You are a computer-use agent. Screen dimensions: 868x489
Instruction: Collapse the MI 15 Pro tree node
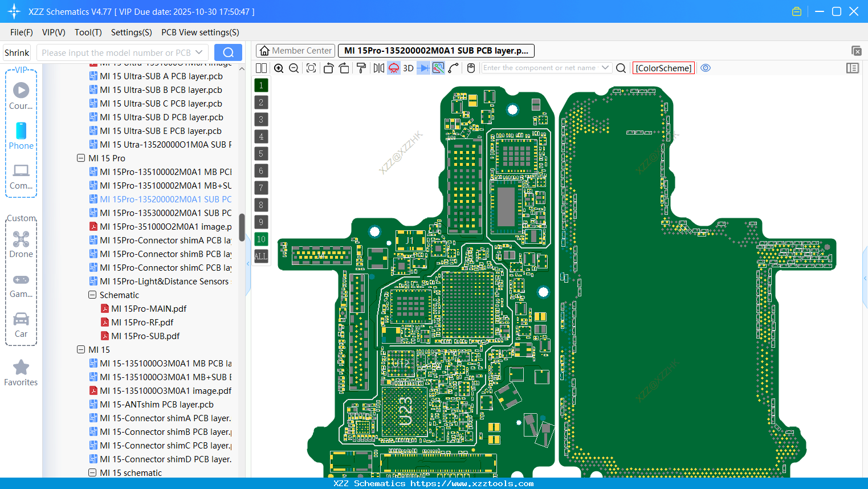pyautogui.click(x=81, y=158)
